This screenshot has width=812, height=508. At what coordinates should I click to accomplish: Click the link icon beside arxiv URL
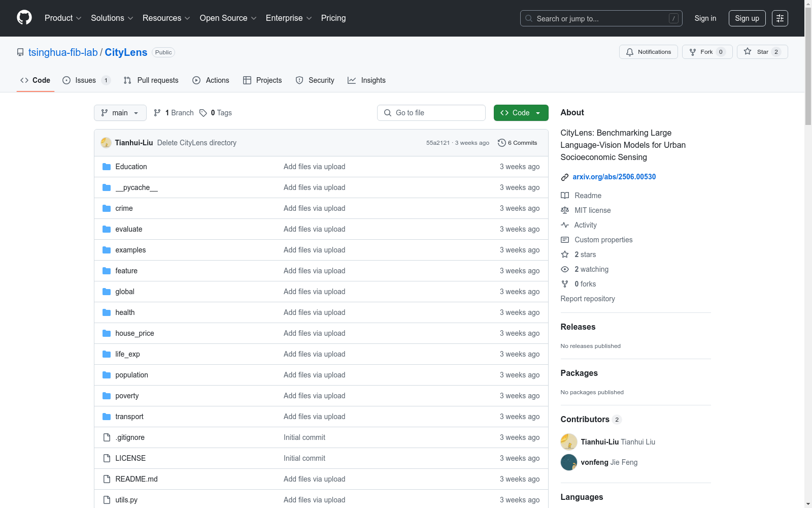point(565,177)
